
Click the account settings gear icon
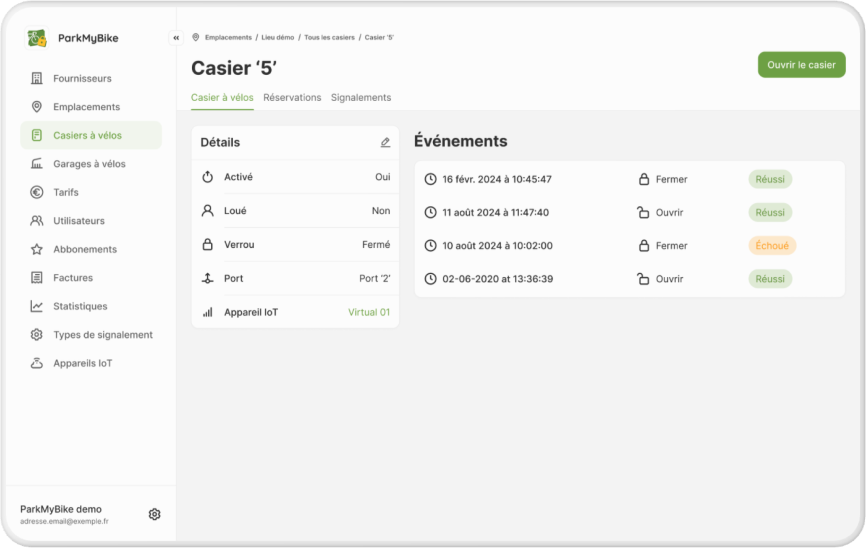154,514
